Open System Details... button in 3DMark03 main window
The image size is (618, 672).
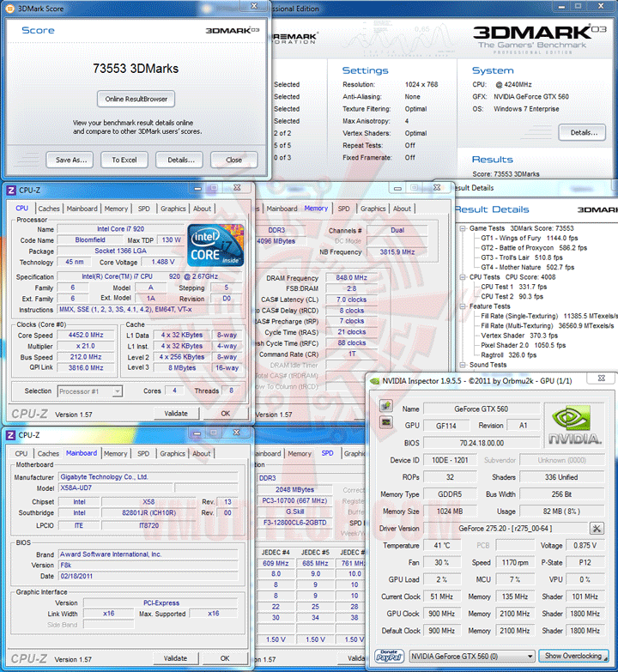(582, 132)
